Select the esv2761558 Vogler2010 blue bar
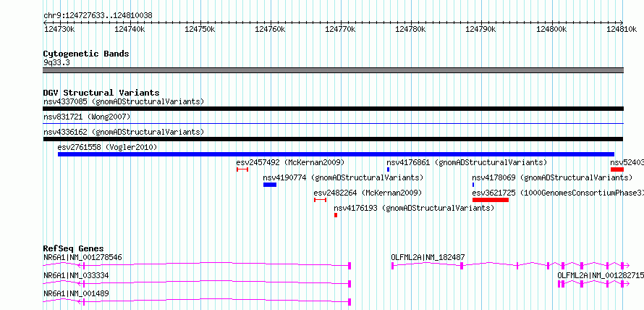The height and width of the screenshot is (310, 644). [x=336, y=154]
